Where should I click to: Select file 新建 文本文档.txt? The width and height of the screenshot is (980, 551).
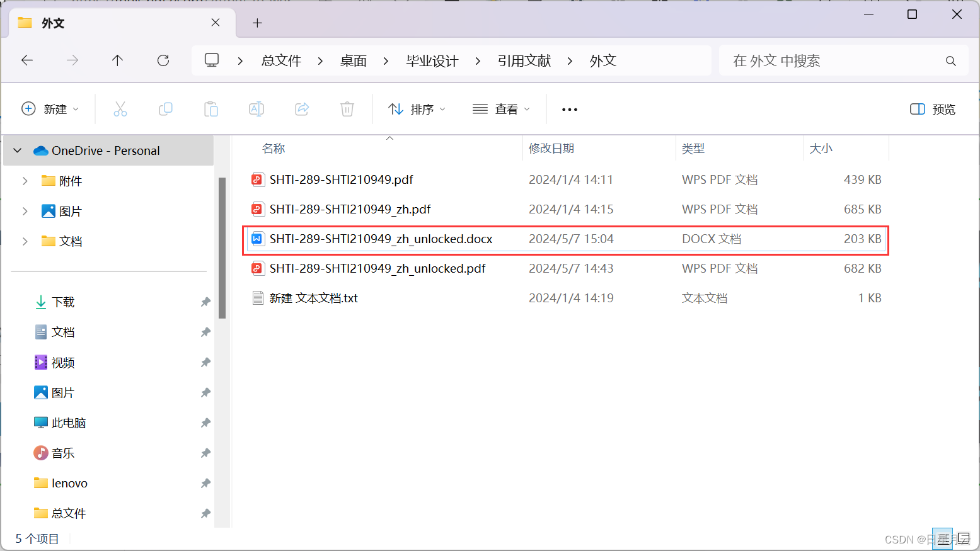tap(565, 298)
